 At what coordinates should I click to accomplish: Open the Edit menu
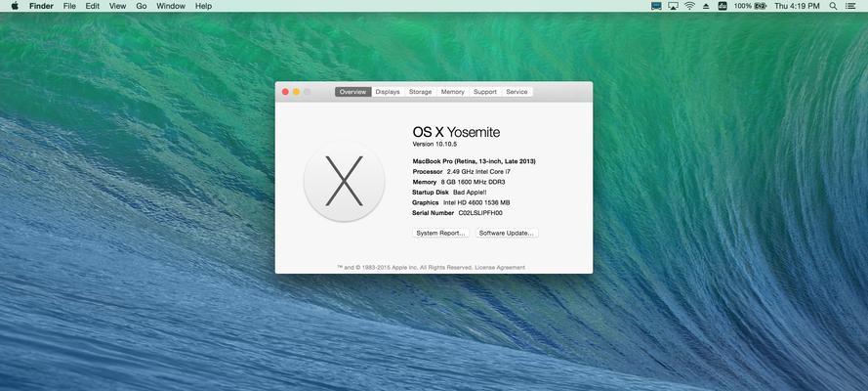click(93, 6)
